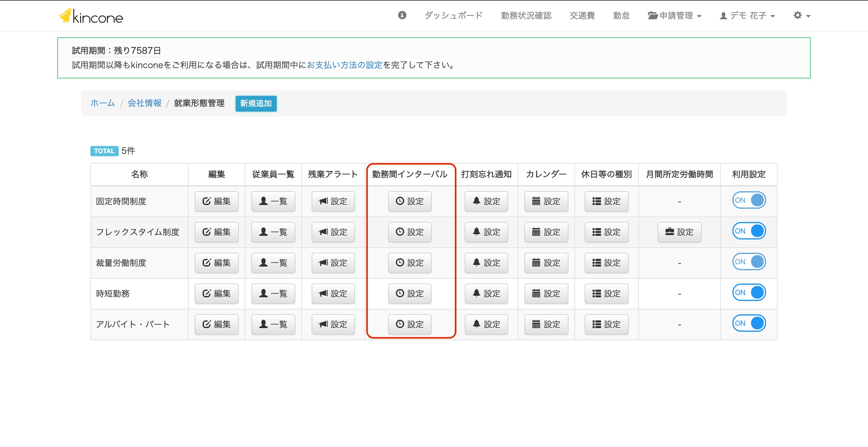Viewport: 868px width, 447px height.
Task: Open overtime alert settings for 時短勤務
Action: pos(333,293)
